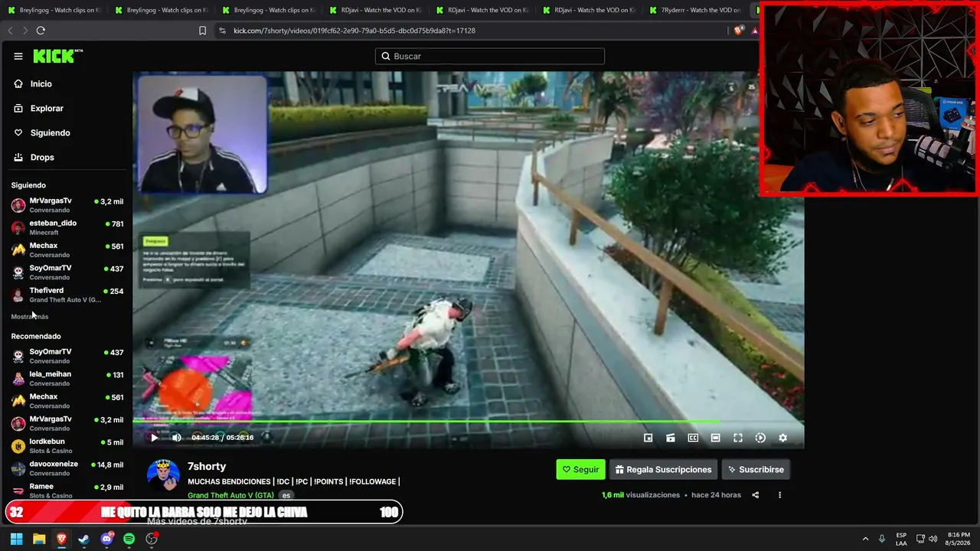The width and height of the screenshot is (980, 551).
Task: Seek on the green video progress bar
Action: pos(469,421)
